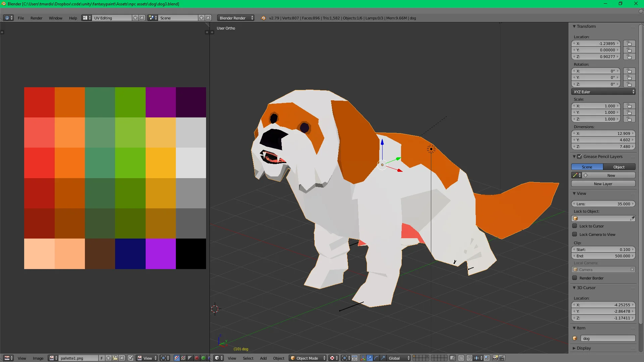Open image file with folder icon
This screenshot has width=644, height=362.
pyautogui.click(x=115, y=358)
